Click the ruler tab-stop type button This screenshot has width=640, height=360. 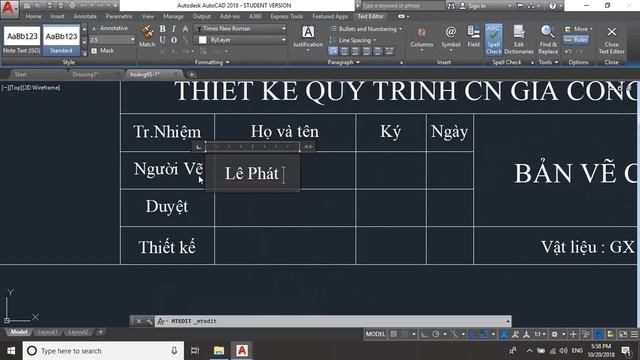tap(198, 147)
